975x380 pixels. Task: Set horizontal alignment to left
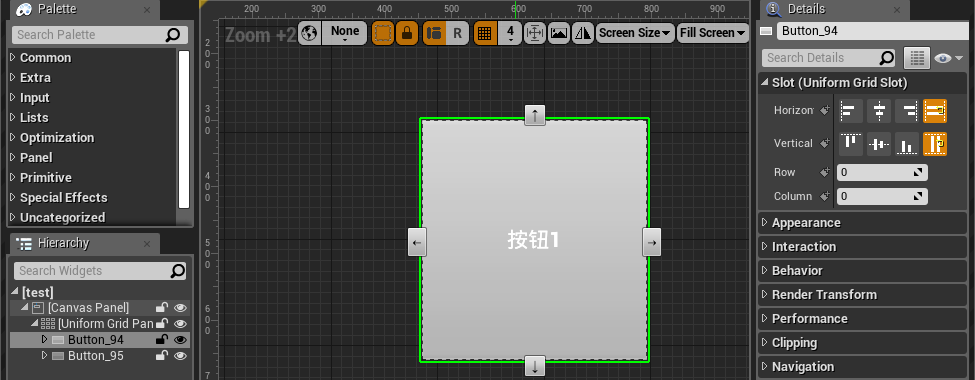[851, 111]
